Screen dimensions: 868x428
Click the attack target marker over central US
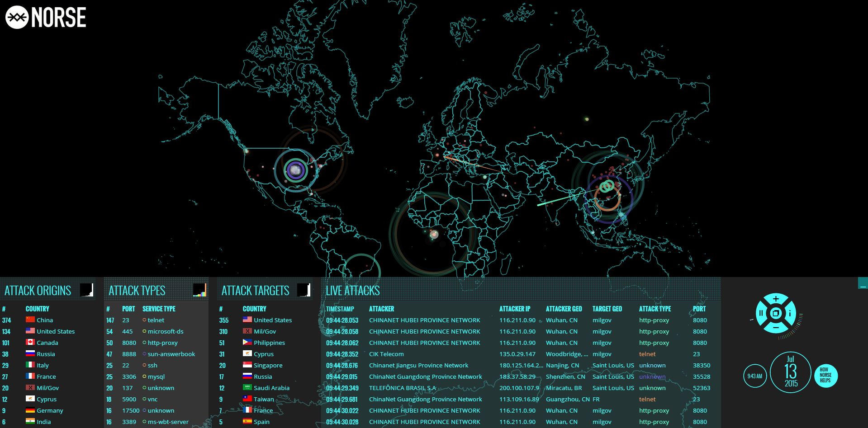click(x=295, y=170)
